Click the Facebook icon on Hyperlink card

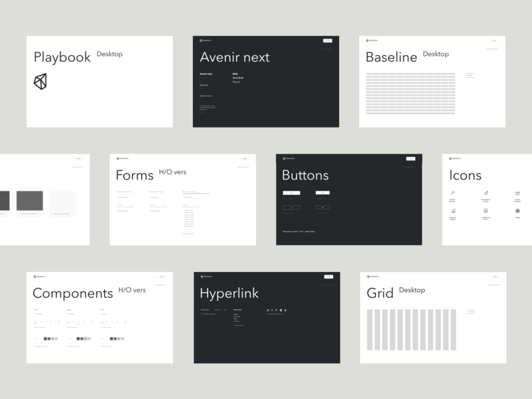pyautogui.click(x=272, y=310)
